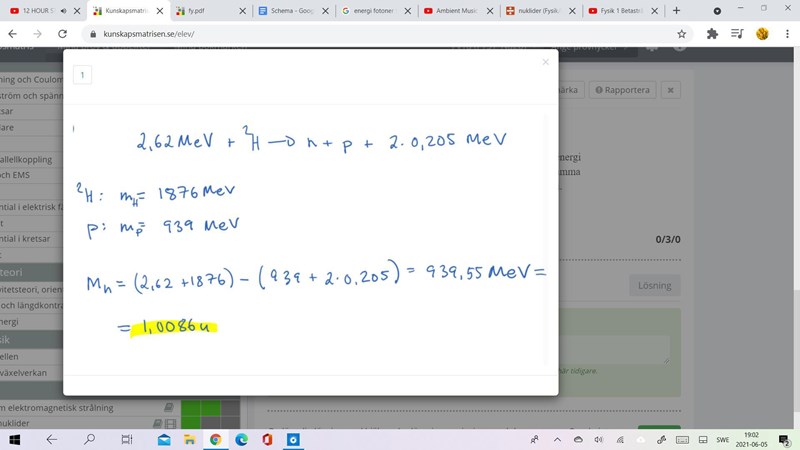Open Windows taskbar search
800x450 pixels.
[89, 439]
